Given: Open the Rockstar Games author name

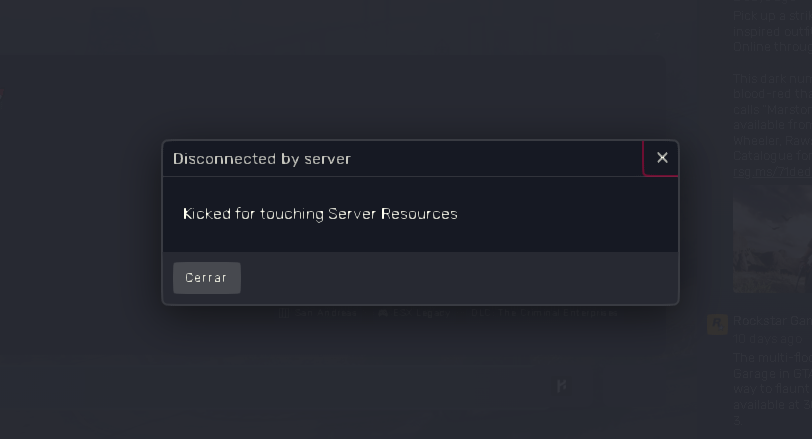Looking at the screenshot, I should [772, 321].
